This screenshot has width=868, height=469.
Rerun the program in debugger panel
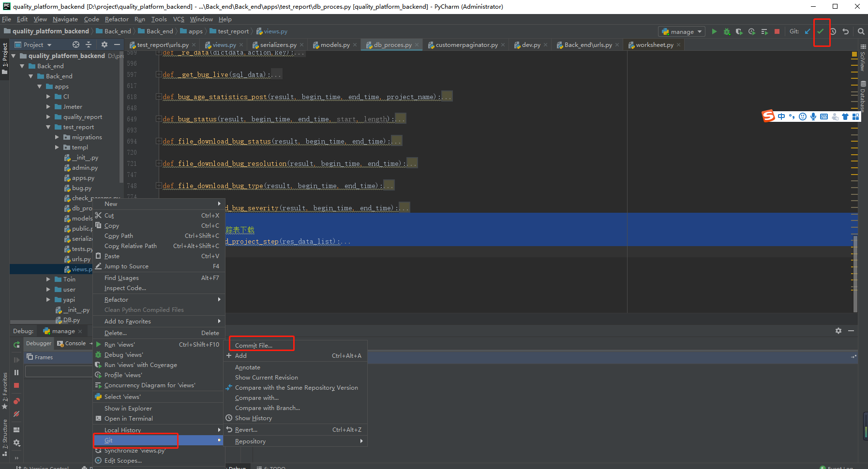[16, 344]
